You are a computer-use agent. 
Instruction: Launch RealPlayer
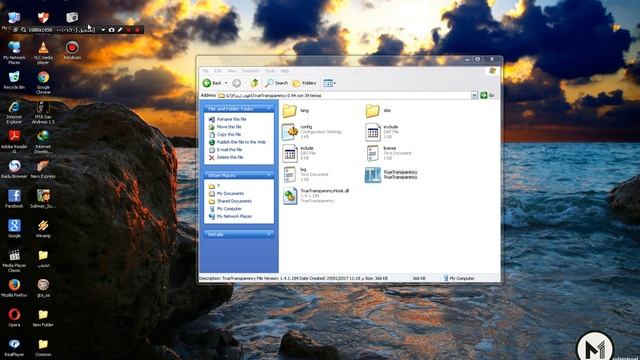tap(14, 347)
